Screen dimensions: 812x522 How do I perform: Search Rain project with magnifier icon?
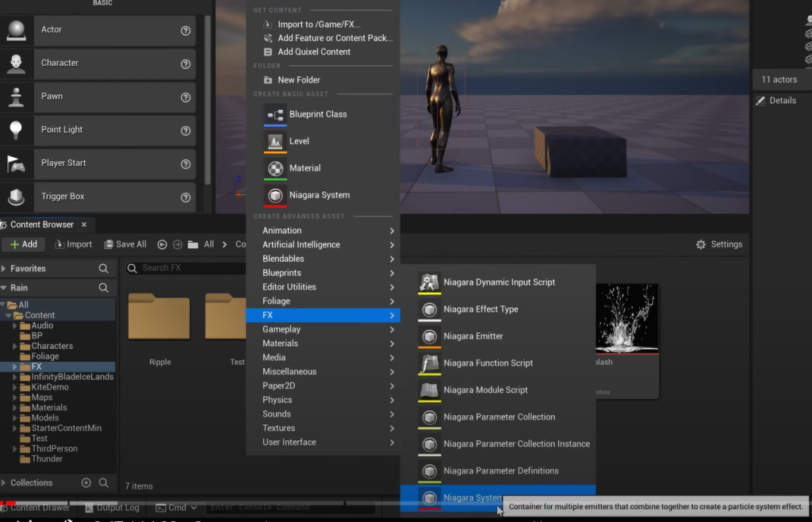pos(104,287)
